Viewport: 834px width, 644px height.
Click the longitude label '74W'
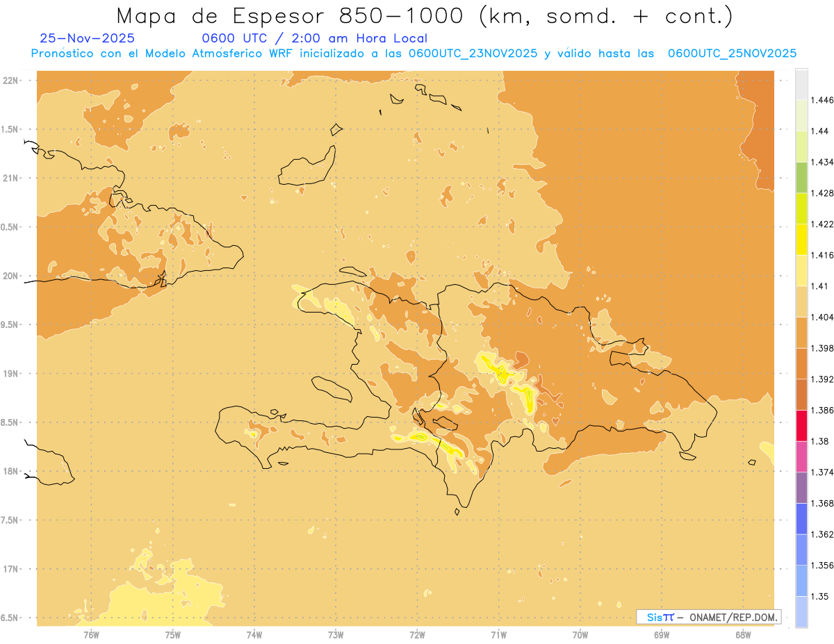tap(254, 634)
